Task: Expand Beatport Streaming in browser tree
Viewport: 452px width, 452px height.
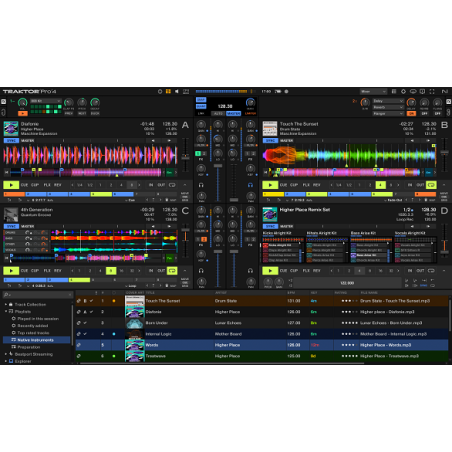Action: (x=6, y=354)
